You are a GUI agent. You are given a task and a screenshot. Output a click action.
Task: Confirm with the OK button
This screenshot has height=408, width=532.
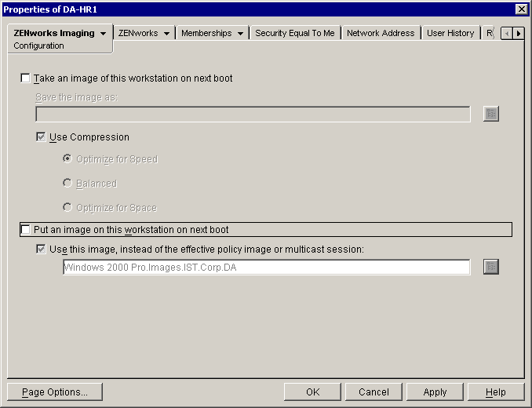click(x=312, y=392)
